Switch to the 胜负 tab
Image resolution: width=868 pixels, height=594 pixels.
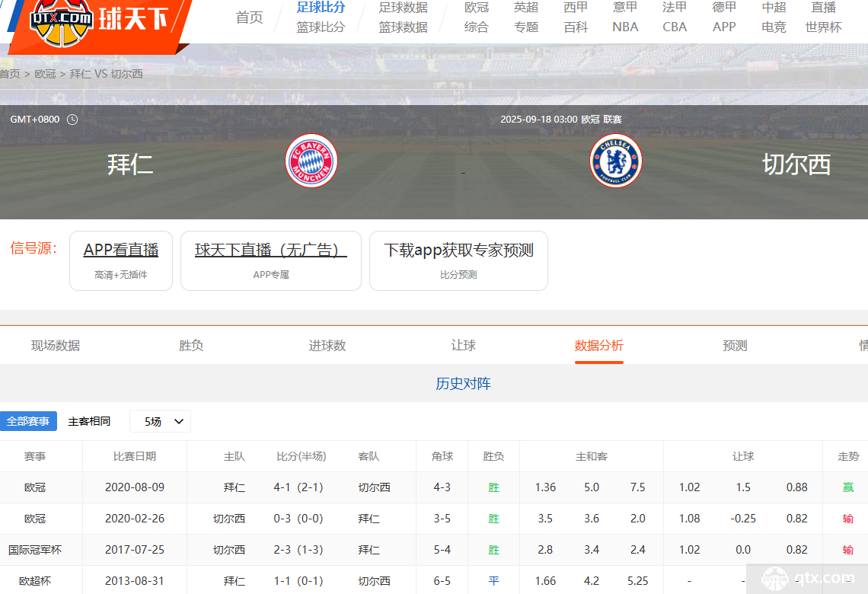[191, 346]
